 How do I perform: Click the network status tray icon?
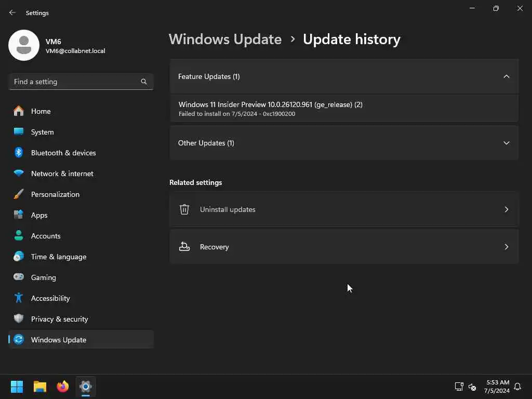pyautogui.click(x=459, y=387)
